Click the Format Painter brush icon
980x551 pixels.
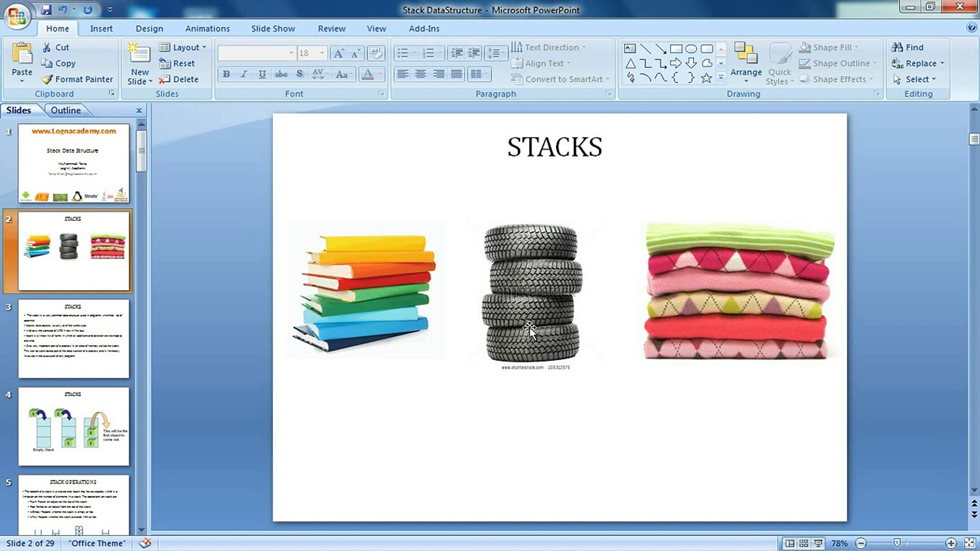coord(47,79)
